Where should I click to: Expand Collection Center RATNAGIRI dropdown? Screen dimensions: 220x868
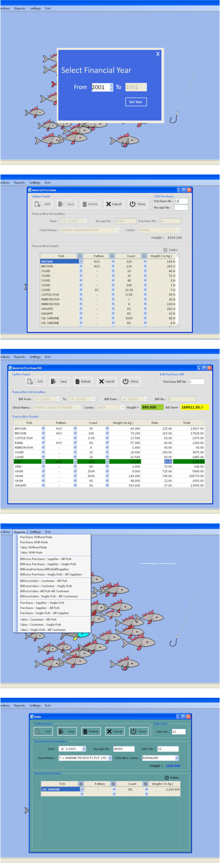(177, 758)
